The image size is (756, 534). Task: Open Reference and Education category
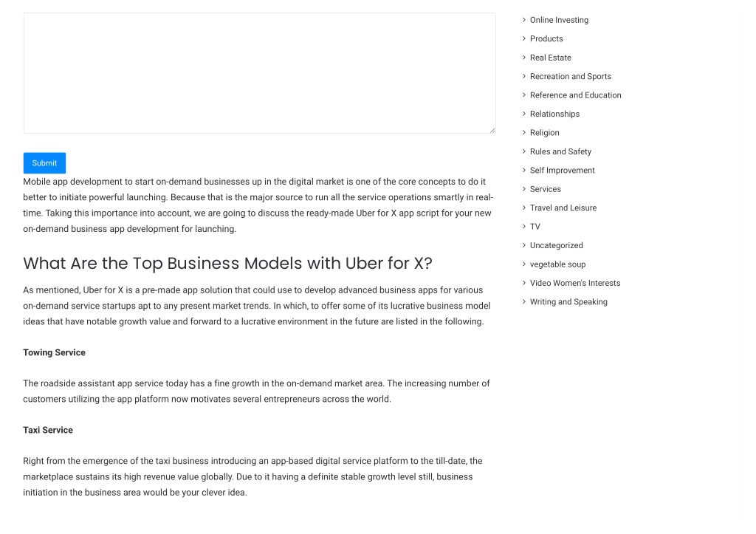point(575,95)
